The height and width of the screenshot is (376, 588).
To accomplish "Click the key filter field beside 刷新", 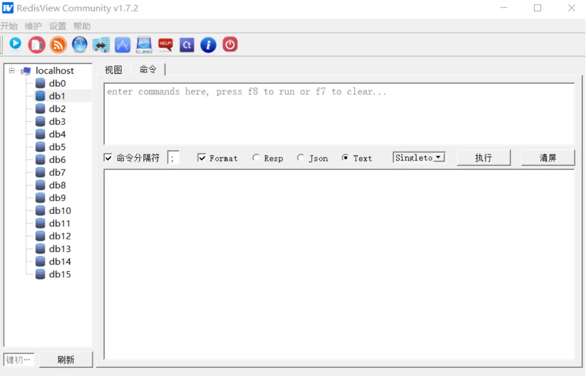I will point(19,360).
